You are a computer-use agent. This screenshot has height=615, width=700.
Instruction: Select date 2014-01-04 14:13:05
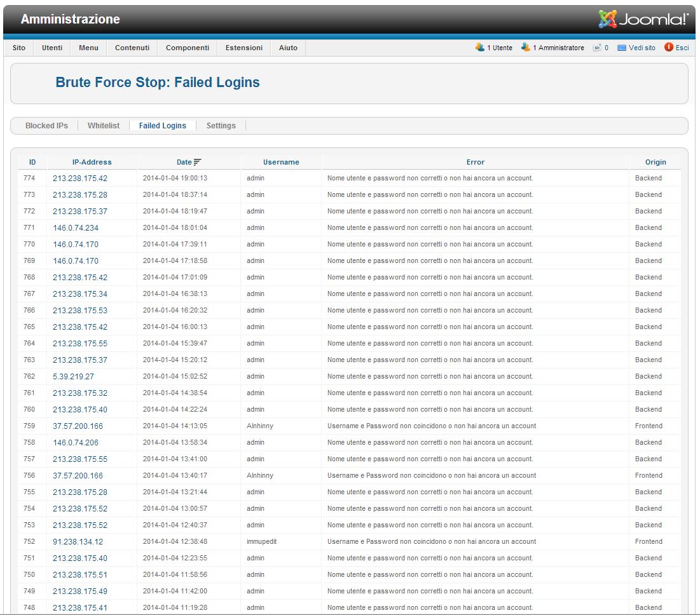pos(175,426)
